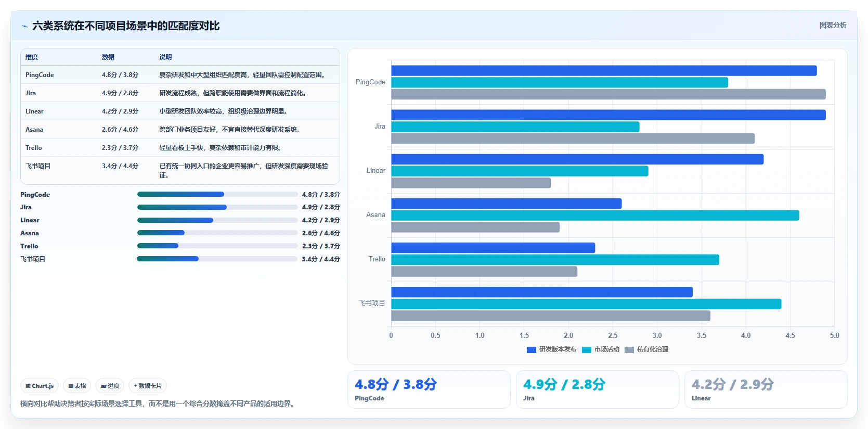Toggle the 市场活动 legend swatch

587,350
